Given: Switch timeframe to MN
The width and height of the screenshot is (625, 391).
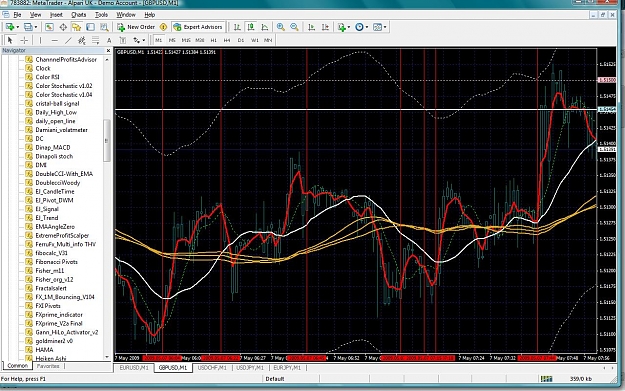Looking at the screenshot, I should point(268,40).
